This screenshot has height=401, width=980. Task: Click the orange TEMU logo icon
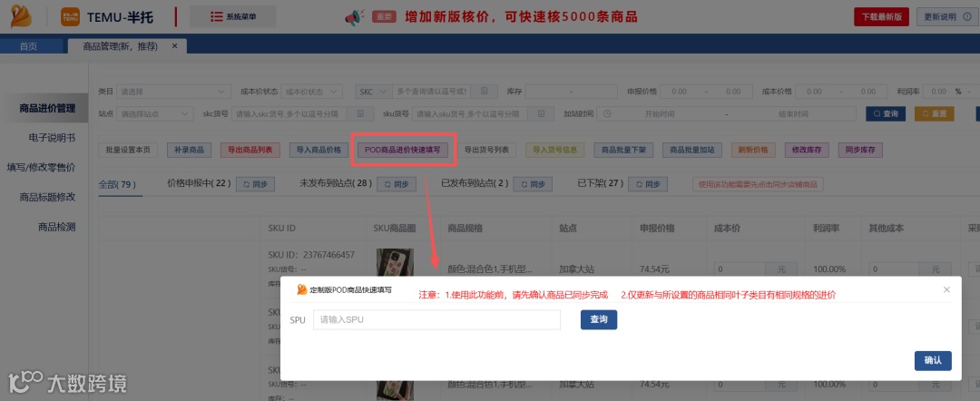(70, 17)
